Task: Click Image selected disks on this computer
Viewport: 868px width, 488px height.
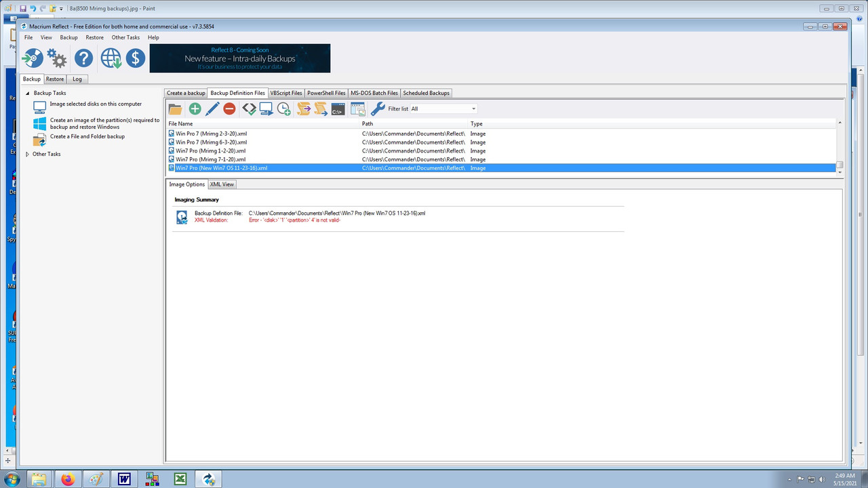Action: (x=96, y=104)
